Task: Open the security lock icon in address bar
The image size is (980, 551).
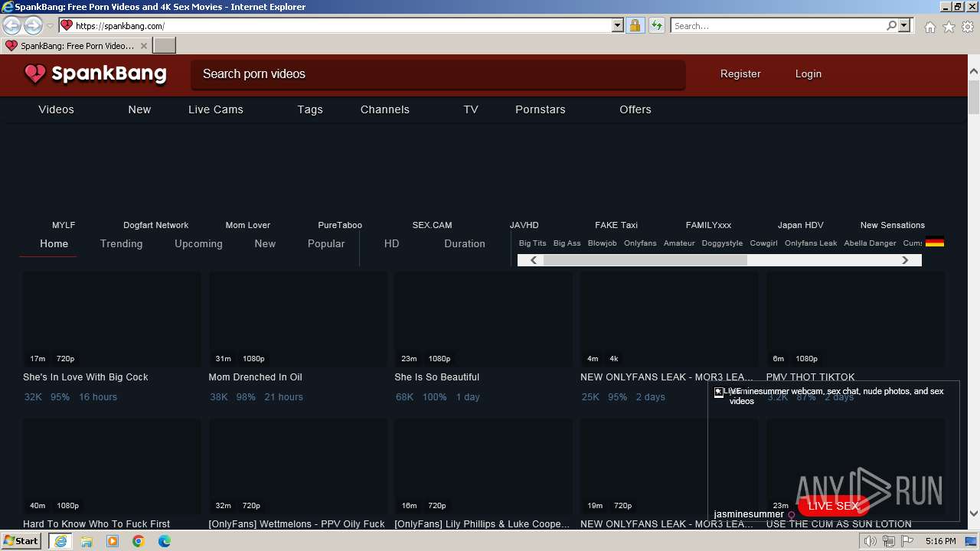Action: coord(635,25)
